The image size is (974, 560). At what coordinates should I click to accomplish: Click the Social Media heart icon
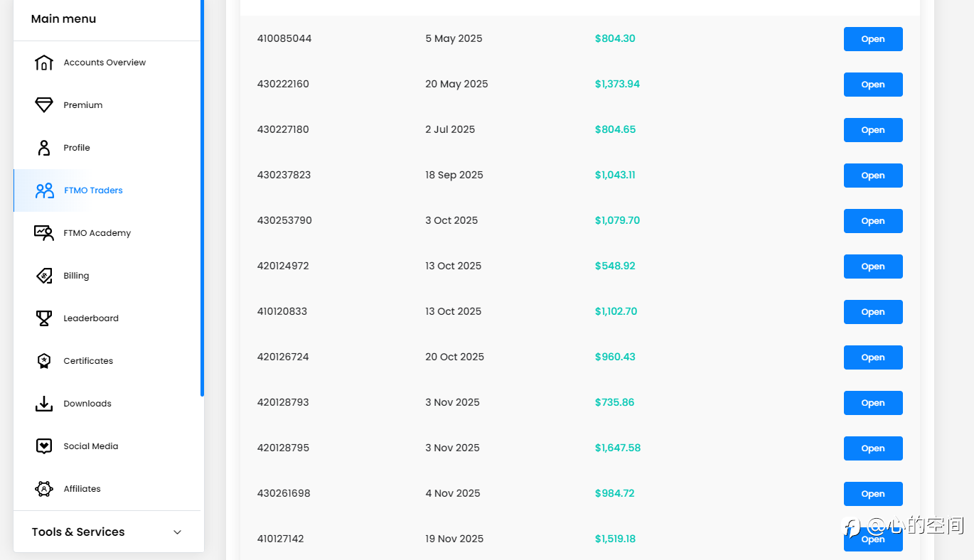[44, 446]
